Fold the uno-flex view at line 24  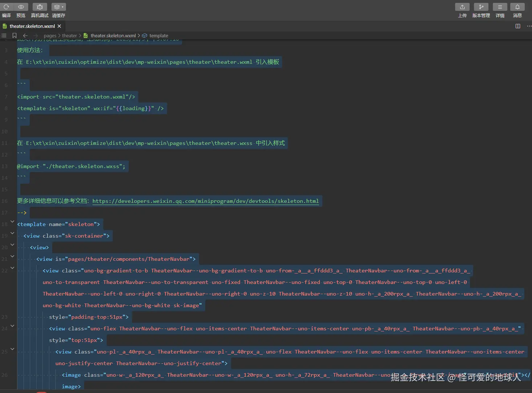click(12, 326)
